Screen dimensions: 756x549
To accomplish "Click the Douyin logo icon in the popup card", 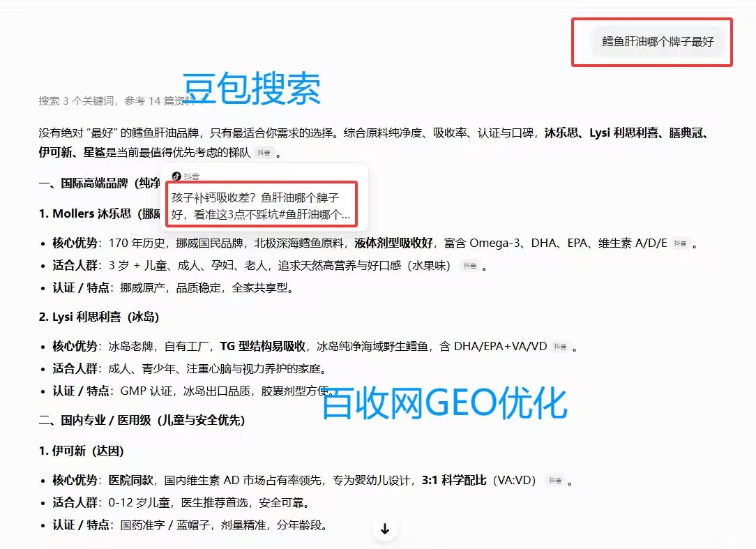I will coord(176,176).
